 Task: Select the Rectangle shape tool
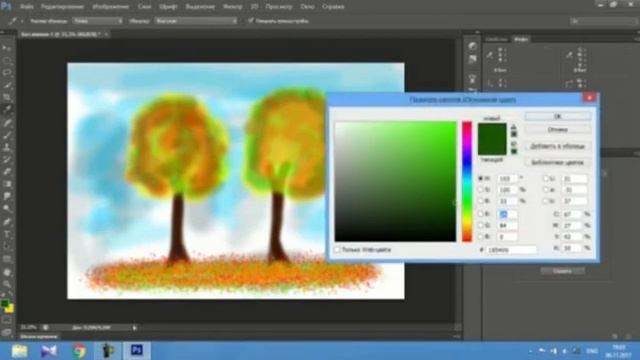(x=7, y=259)
